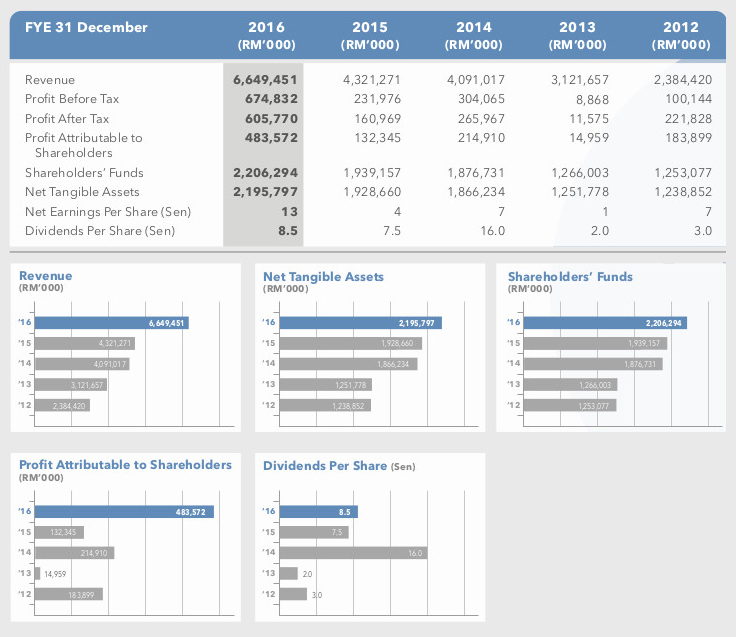Image resolution: width=736 pixels, height=637 pixels.
Task: Click the Shareholders' Funds chart title
Action: (570, 277)
